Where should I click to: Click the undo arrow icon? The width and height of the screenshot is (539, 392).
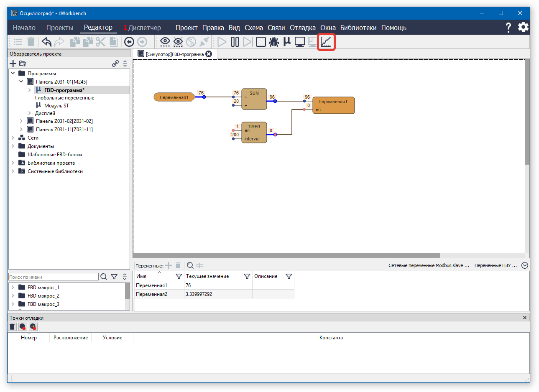click(x=46, y=42)
